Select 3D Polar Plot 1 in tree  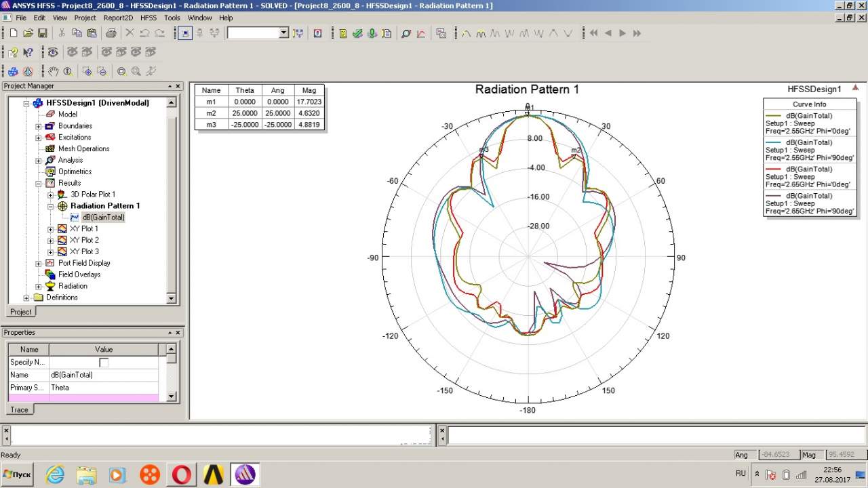pos(93,195)
